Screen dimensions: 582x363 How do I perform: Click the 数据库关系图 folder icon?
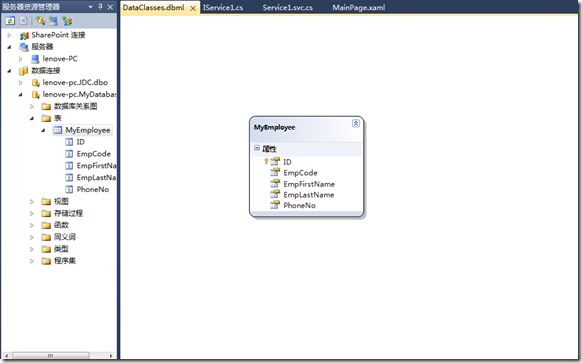point(46,107)
